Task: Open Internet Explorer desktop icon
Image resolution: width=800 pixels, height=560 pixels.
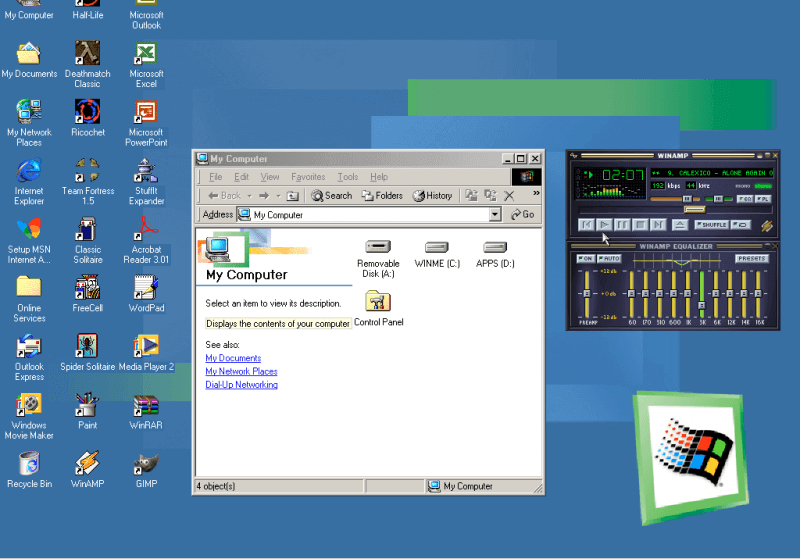Action: click(x=29, y=181)
